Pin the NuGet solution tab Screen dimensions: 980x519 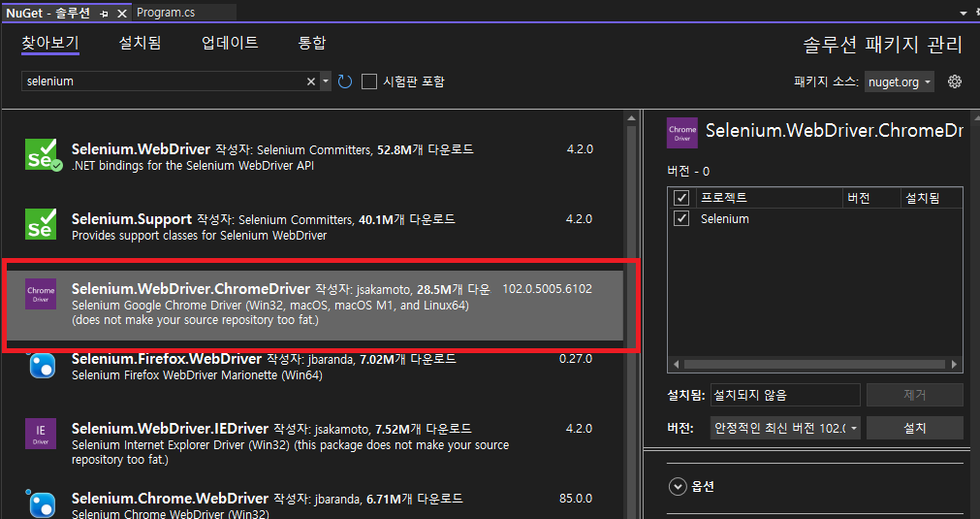[x=104, y=14]
